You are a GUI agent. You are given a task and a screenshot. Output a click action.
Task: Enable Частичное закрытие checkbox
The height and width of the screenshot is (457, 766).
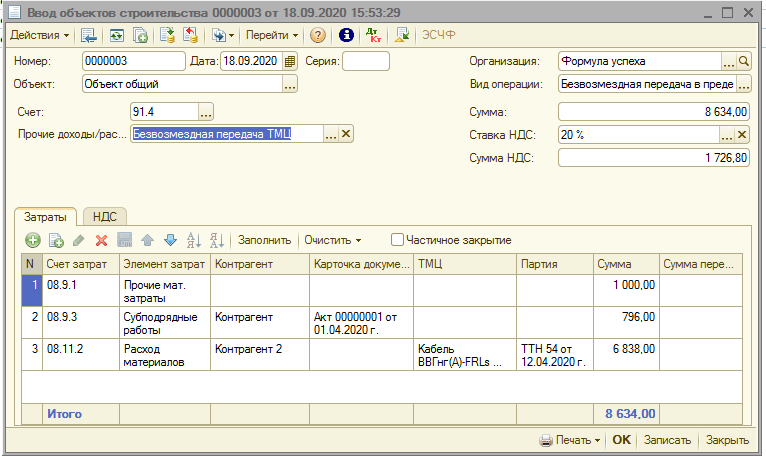coord(398,240)
